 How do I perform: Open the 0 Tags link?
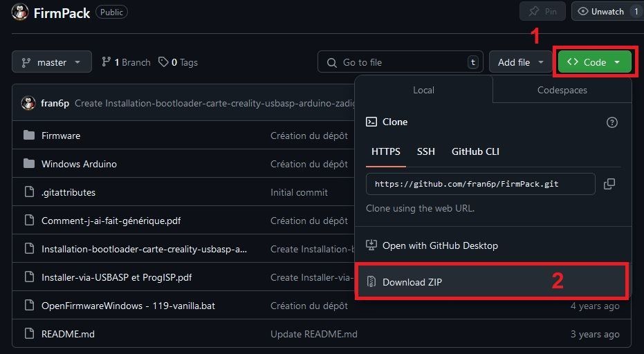[x=178, y=62]
